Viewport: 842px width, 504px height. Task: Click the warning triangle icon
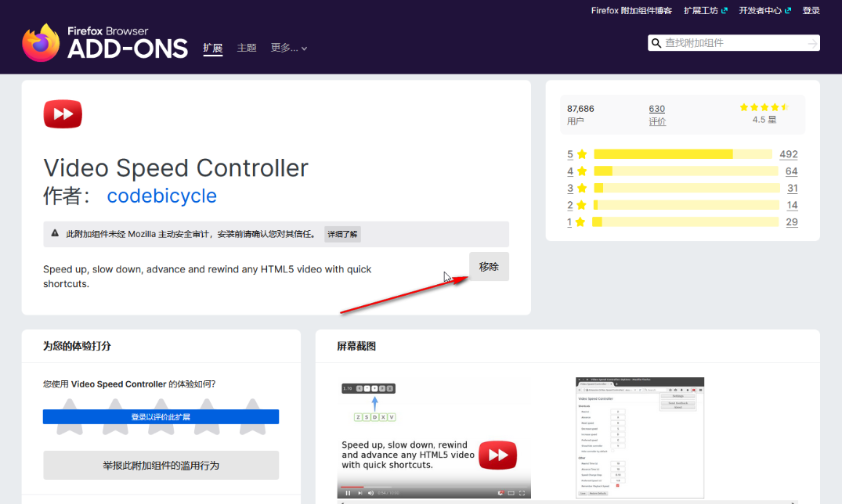coord(55,233)
